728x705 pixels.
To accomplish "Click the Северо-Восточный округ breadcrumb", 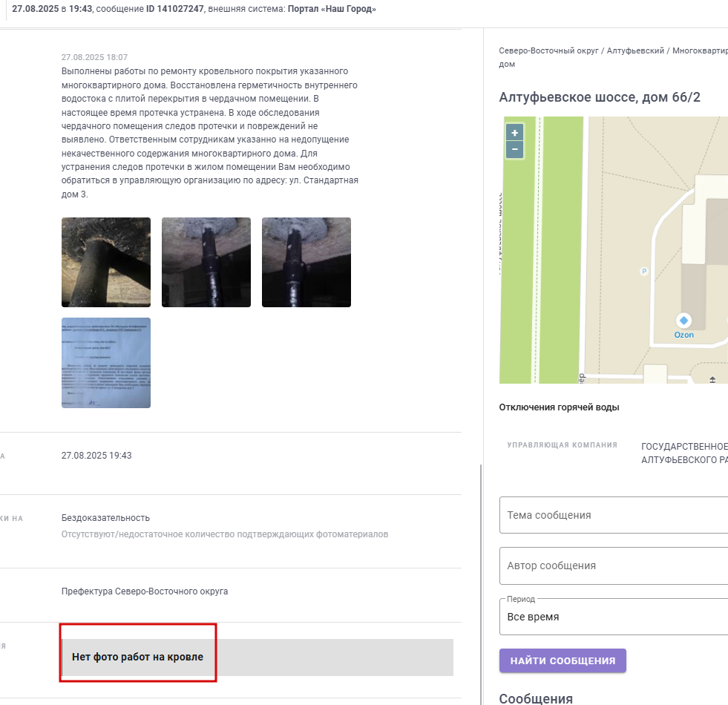I will (549, 50).
